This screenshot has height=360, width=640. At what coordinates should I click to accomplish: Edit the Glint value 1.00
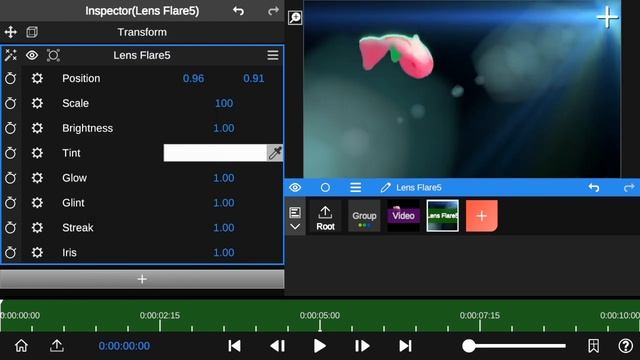[224, 203]
